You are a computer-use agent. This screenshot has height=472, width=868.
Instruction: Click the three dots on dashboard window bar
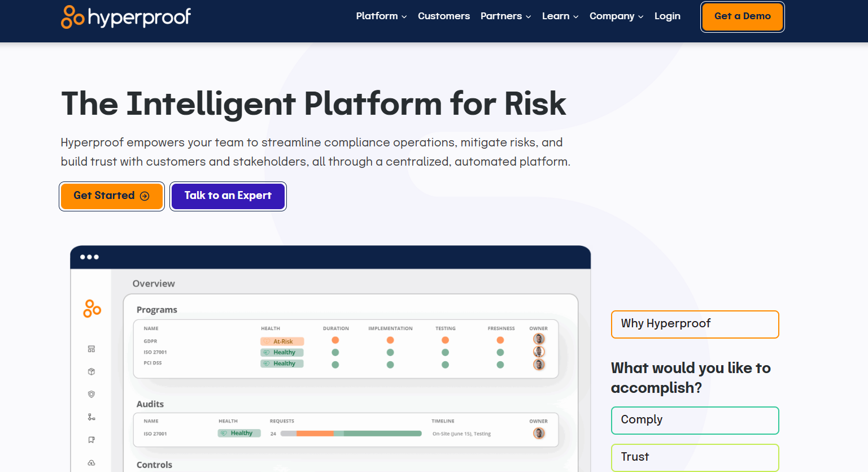[x=89, y=257]
